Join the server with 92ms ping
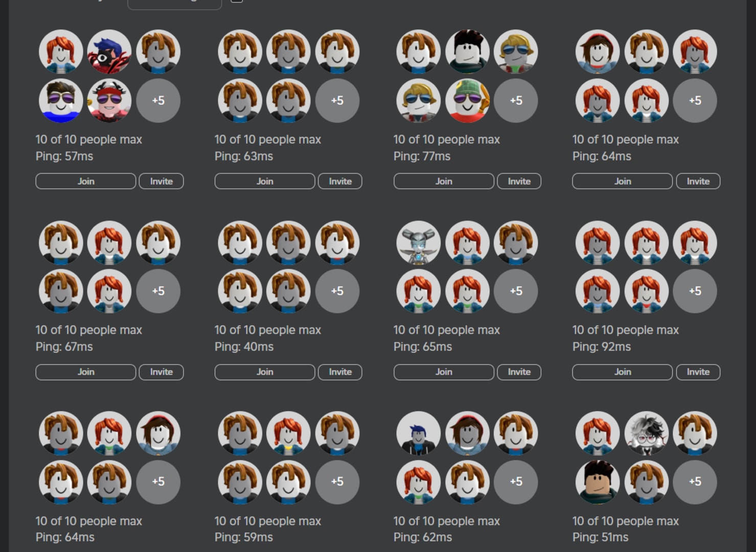Viewport: 756px width, 552px height. point(622,372)
